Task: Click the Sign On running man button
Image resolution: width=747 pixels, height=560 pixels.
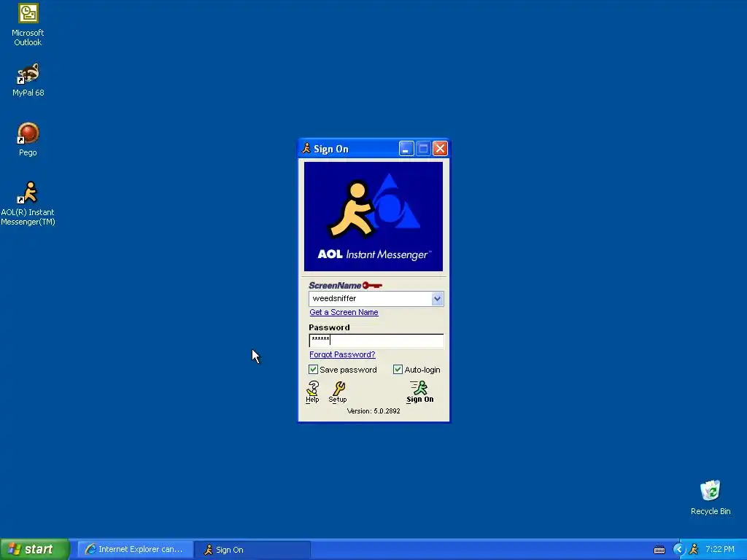Action: click(x=419, y=392)
